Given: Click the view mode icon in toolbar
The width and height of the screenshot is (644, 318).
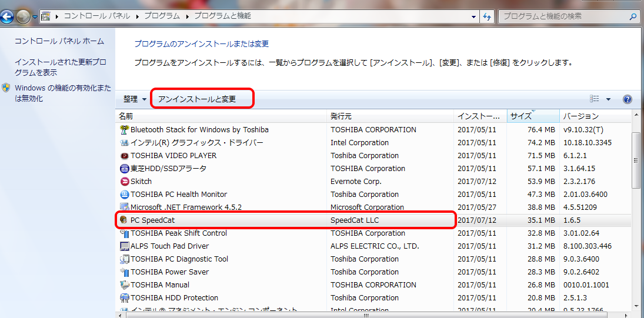Looking at the screenshot, I should coord(595,99).
